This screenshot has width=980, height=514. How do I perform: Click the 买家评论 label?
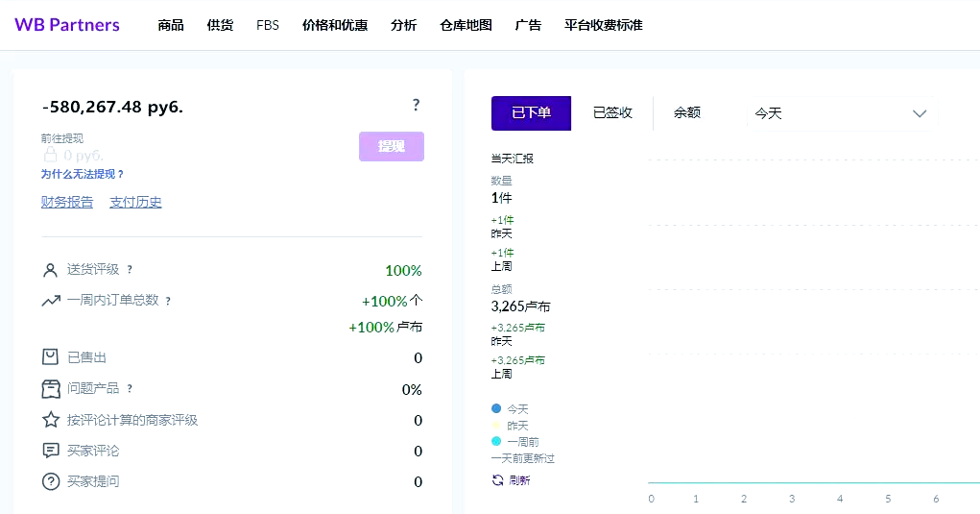[x=93, y=451]
